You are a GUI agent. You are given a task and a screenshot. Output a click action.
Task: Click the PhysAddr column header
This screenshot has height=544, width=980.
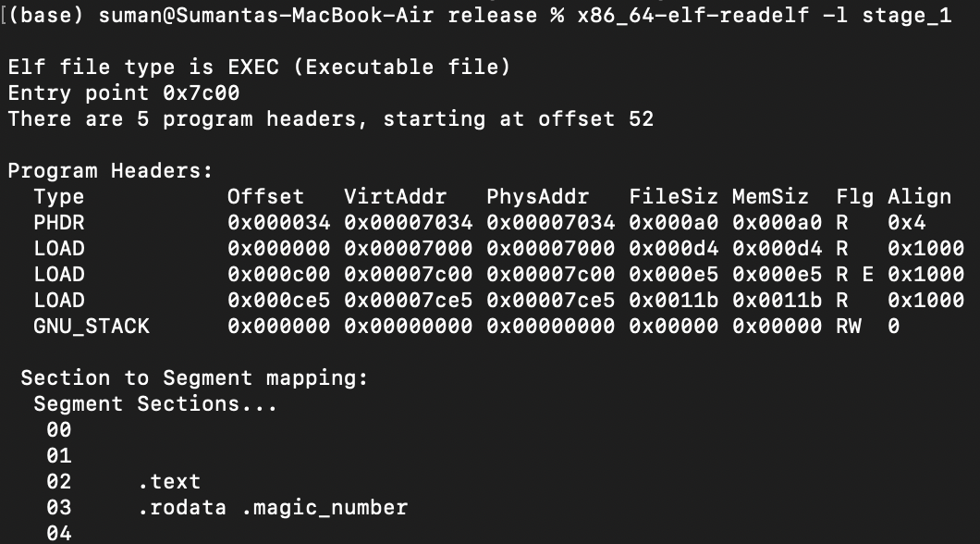click(x=537, y=197)
